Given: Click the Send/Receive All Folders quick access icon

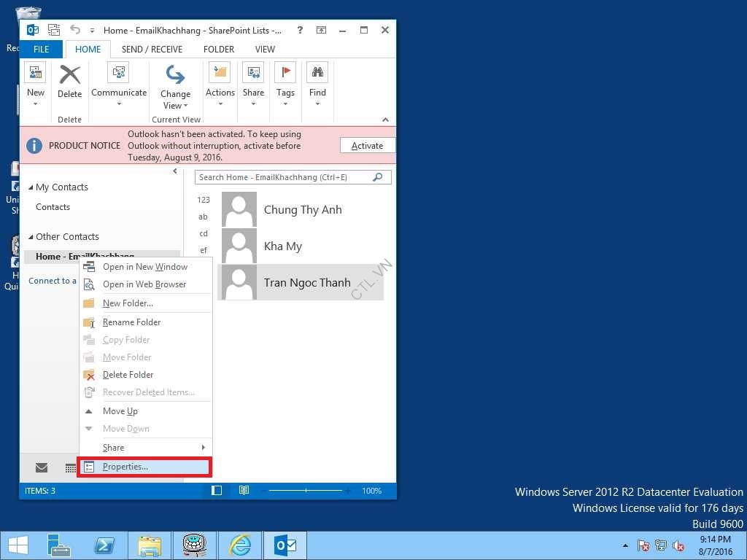Looking at the screenshot, I should point(54,30).
